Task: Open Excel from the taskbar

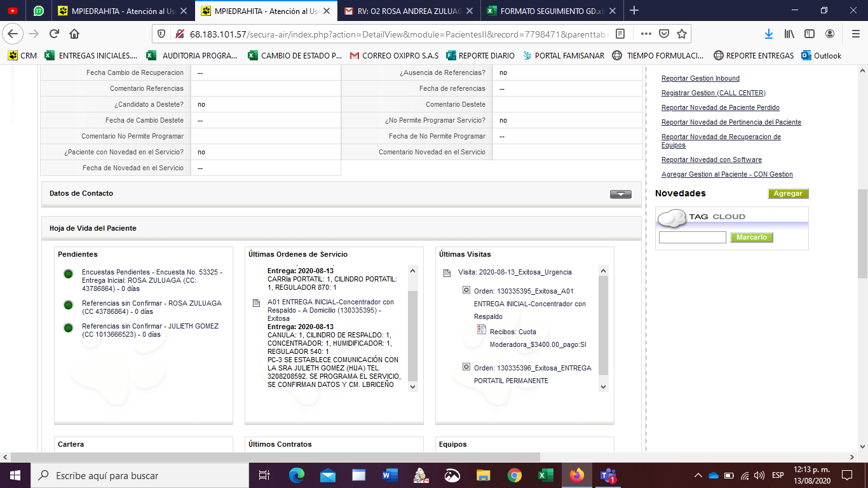Action: click(x=545, y=475)
